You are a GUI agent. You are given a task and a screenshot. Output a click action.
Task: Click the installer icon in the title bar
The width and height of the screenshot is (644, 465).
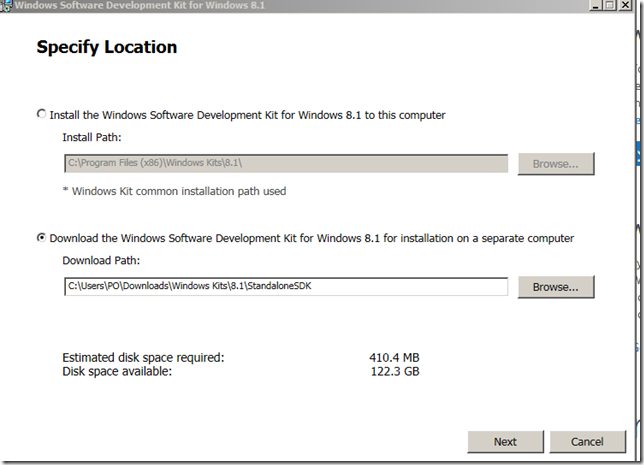[x=6, y=5]
